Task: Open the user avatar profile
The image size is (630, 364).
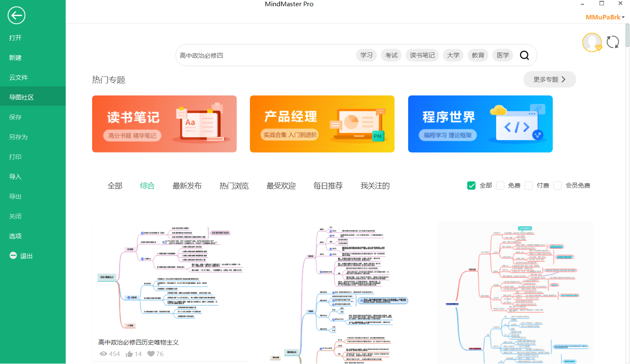Action: [x=592, y=42]
